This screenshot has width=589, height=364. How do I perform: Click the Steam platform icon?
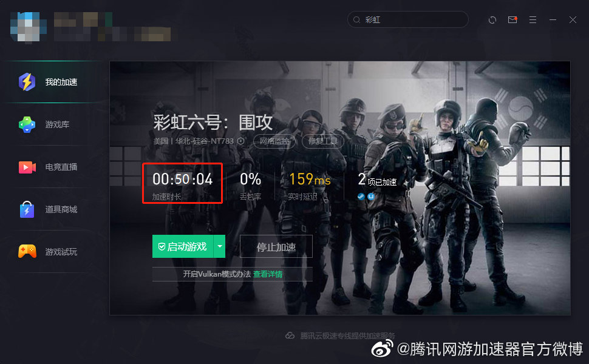(361, 197)
